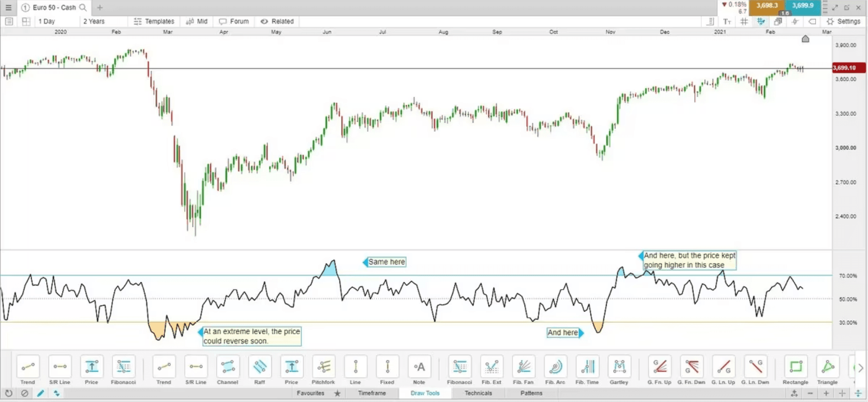Switch to the Technicals tab

coord(478,393)
